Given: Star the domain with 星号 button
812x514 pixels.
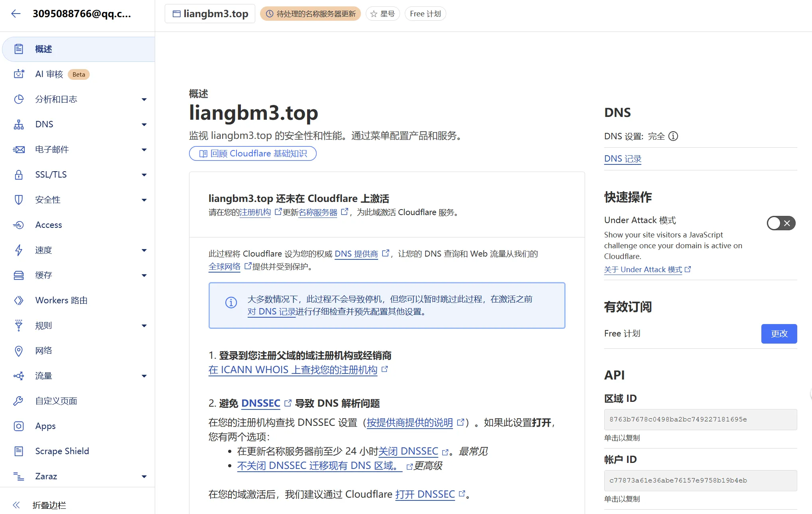Looking at the screenshot, I should click(382, 14).
